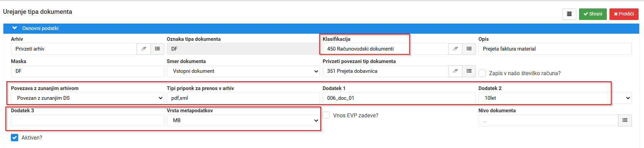Open the Arhiv selection list icon
This screenshot has height=148, width=644.
(157, 49)
